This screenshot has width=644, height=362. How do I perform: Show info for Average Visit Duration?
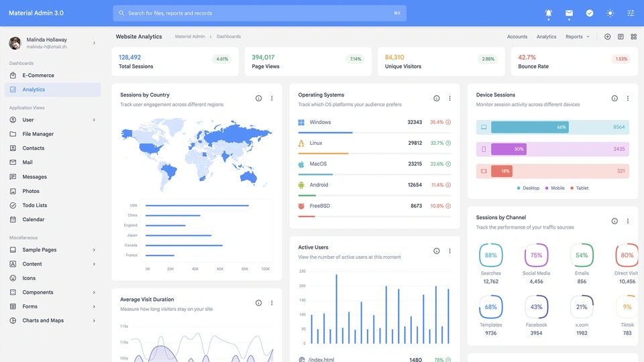(259, 303)
